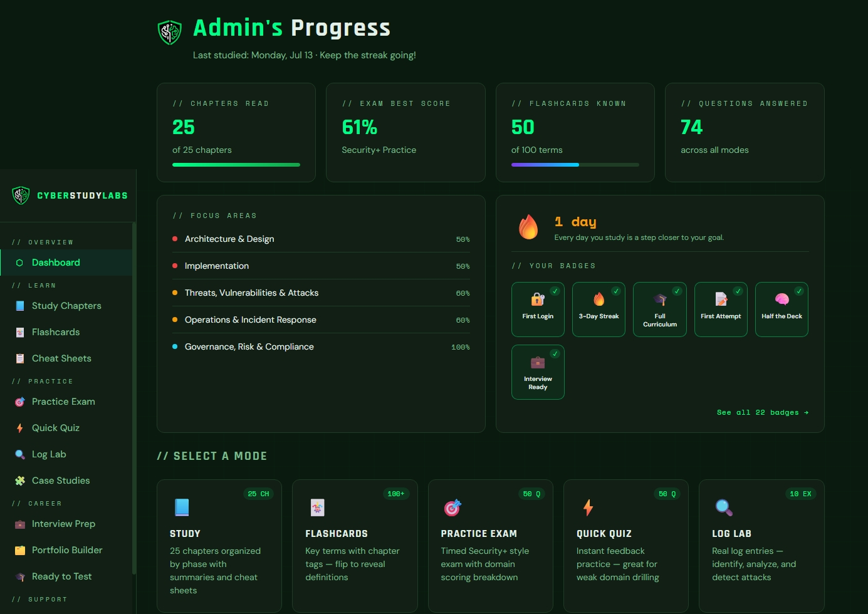Navigate to Cheat Sheets
Screen dimensions: 868x614
(x=66, y=358)
